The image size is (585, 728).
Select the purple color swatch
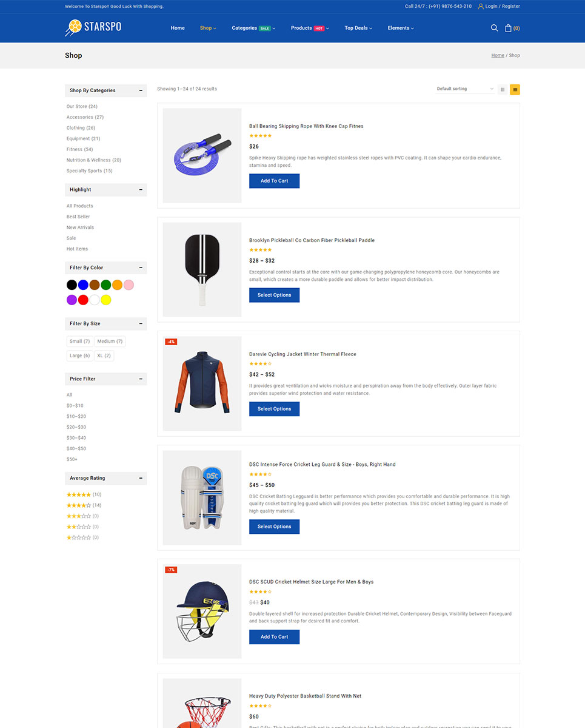(72, 300)
